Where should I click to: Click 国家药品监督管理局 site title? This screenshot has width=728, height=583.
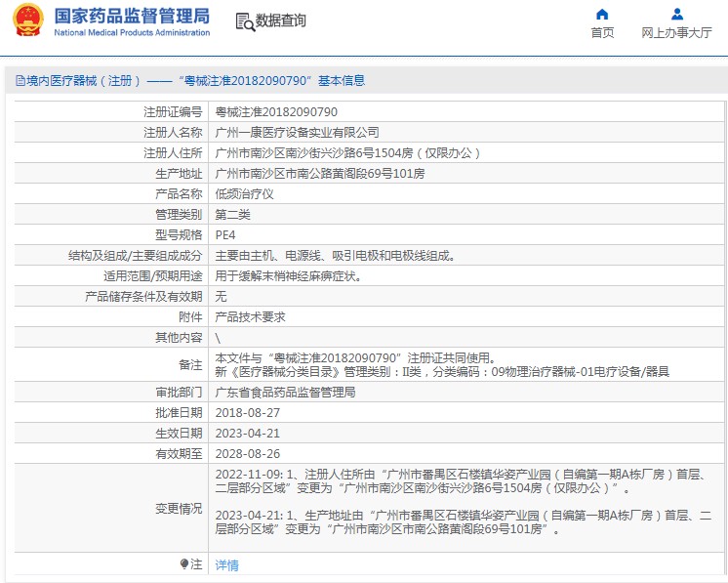[x=132, y=17]
